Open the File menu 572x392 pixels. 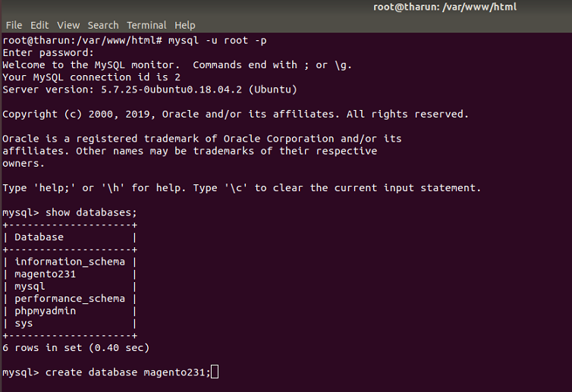tap(14, 25)
